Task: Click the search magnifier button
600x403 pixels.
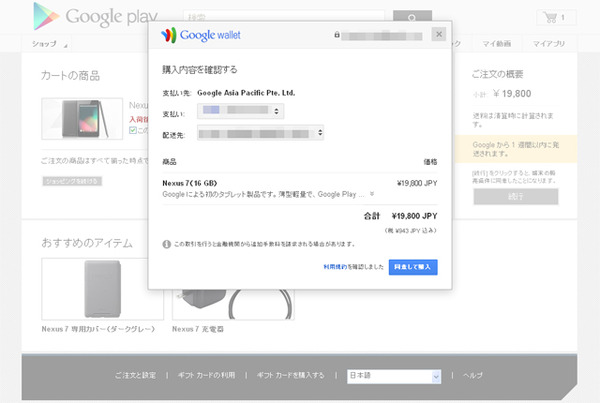Action: (412, 16)
